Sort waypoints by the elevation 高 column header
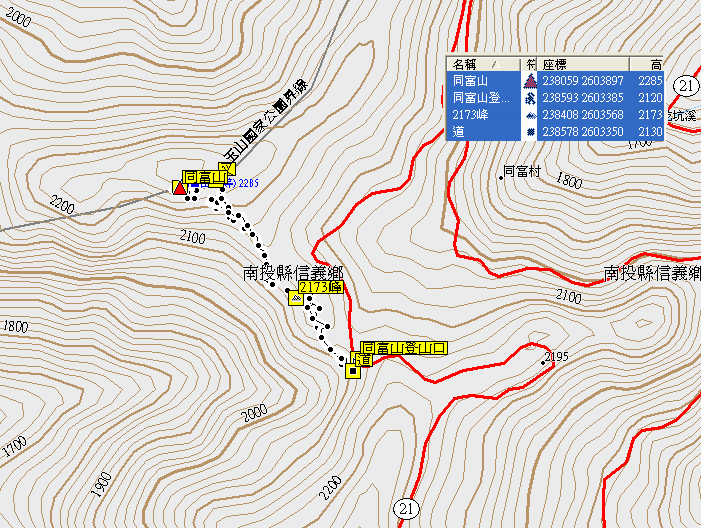This screenshot has height=528, width=701. pyautogui.click(x=651, y=62)
